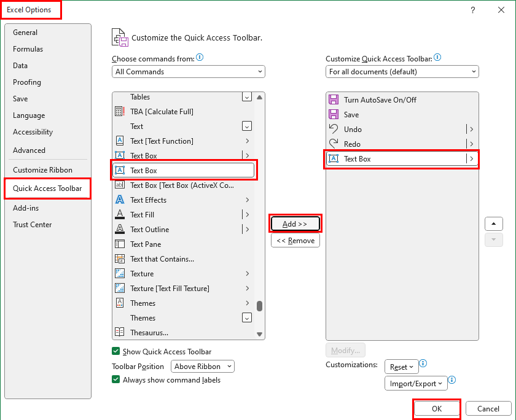Open the For all documents dropdown
Image resolution: width=516 pixels, height=420 pixels.
click(402, 71)
